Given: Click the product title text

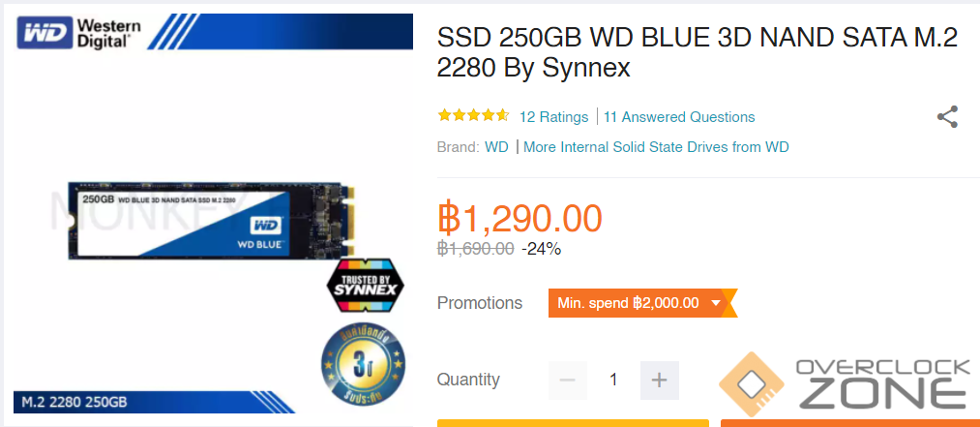Looking at the screenshot, I should 697,53.
